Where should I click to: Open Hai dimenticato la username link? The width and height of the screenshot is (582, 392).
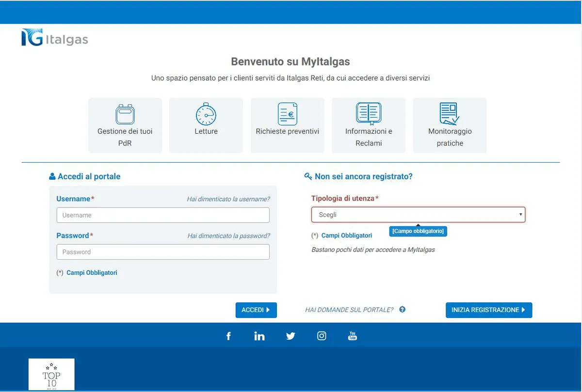click(228, 199)
